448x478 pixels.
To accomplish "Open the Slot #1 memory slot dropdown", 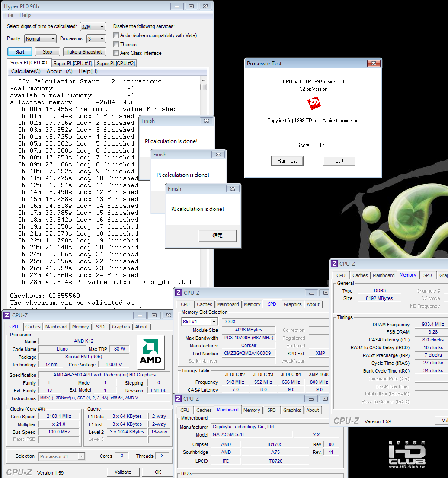I will coord(199,321).
